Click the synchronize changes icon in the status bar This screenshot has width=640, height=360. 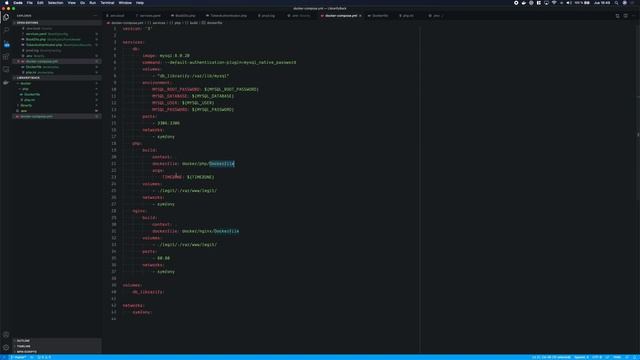point(32,357)
